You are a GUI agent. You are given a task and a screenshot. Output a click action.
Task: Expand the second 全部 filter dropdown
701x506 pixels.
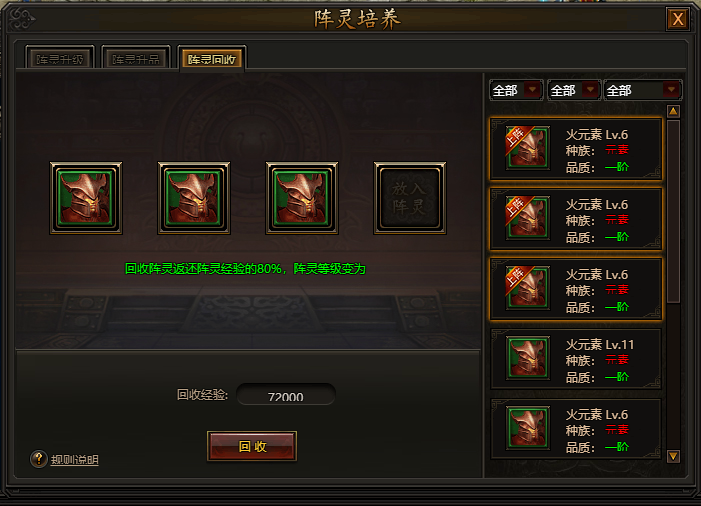point(574,90)
